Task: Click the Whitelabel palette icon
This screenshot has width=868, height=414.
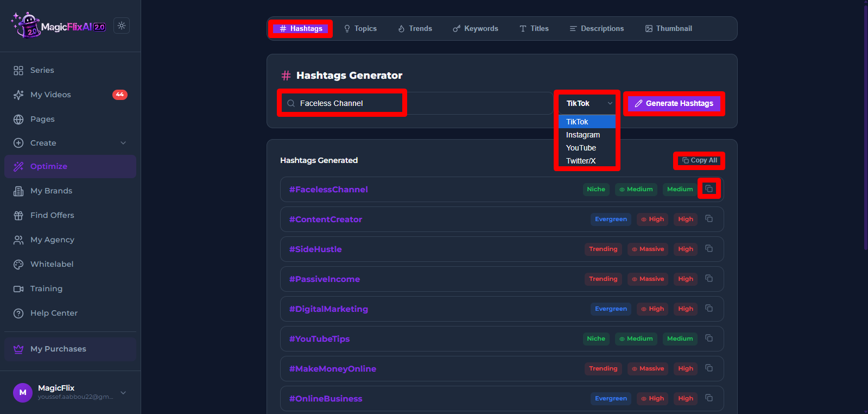Action: tap(18, 264)
